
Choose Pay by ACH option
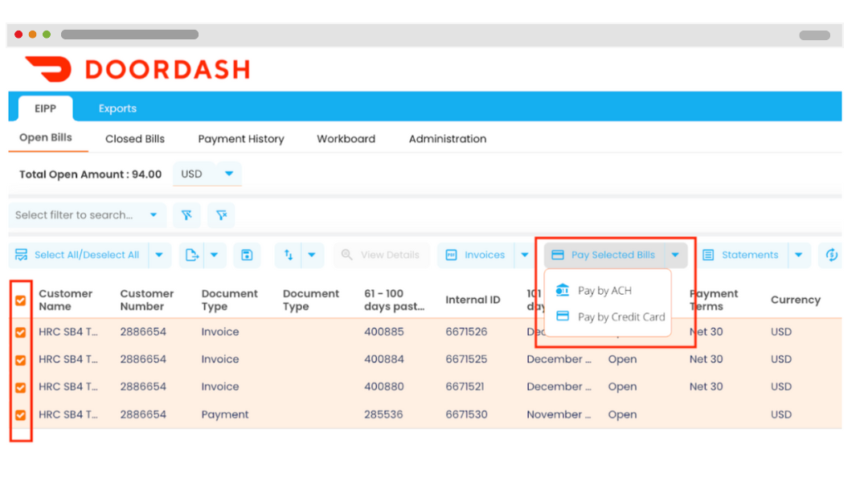pyautogui.click(x=604, y=291)
